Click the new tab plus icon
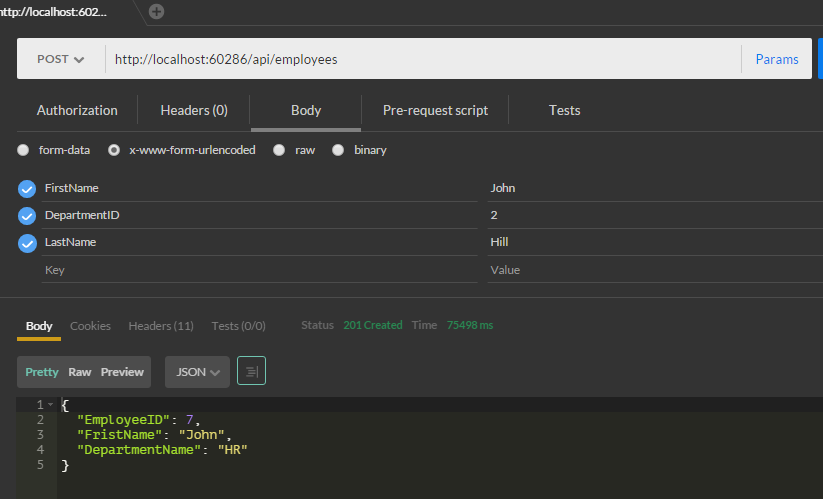The image size is (823, 499). pyautogui.click(x=157, y=11)
